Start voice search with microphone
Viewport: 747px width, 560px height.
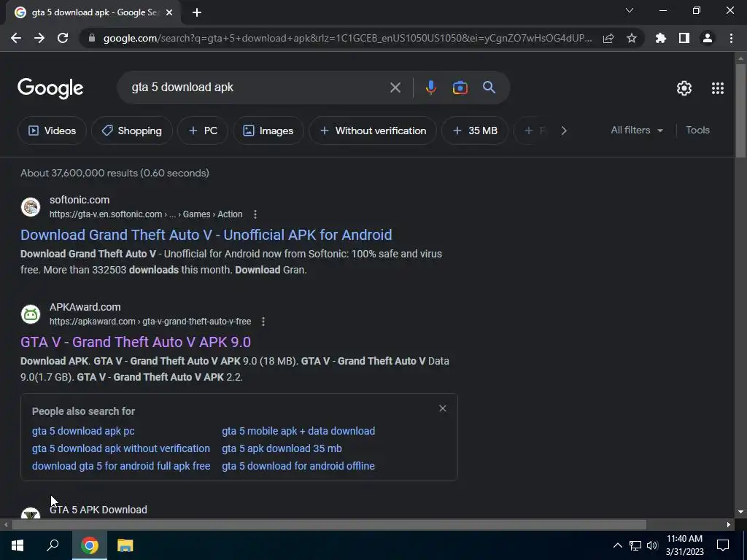pyautogui.click(x=430, y=87)
